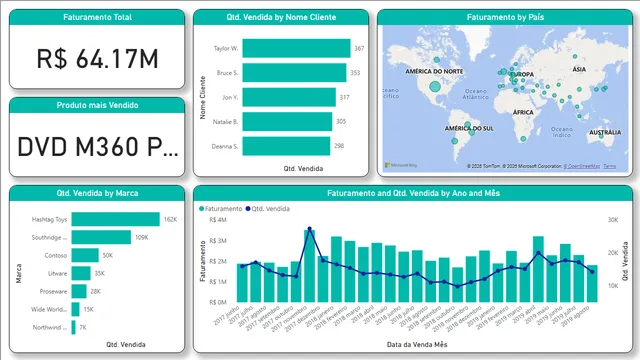The image size is (640, 360).
Task: Click the 367 data label
Action: (x=359, y=49)
